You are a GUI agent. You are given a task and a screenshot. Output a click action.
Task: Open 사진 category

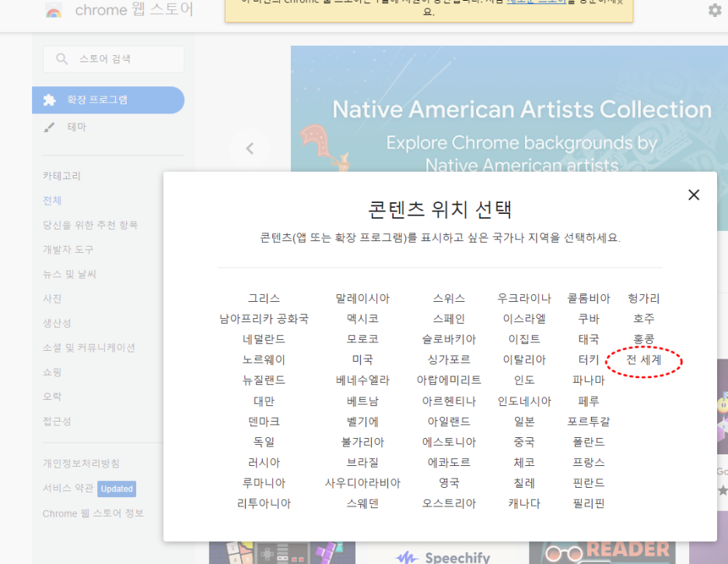[52, 299]
